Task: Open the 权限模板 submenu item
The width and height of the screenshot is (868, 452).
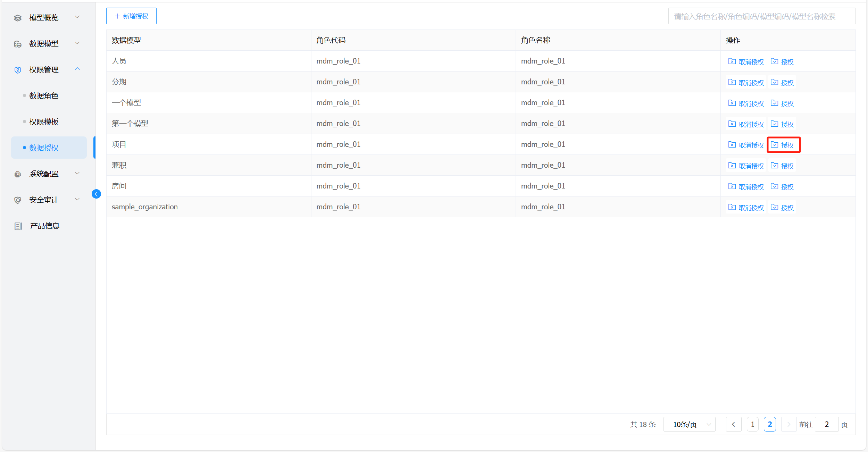Action: [x=44, y=122]
